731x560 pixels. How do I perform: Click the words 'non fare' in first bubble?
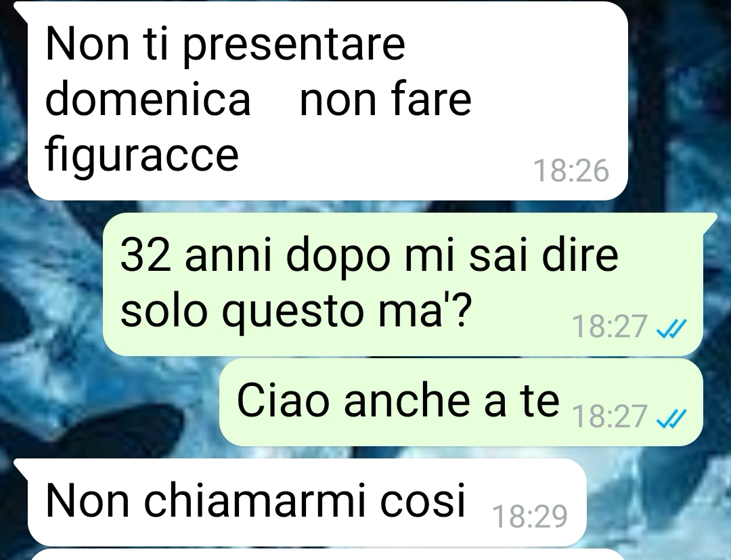pyautogui.click(x=386, y=99)
